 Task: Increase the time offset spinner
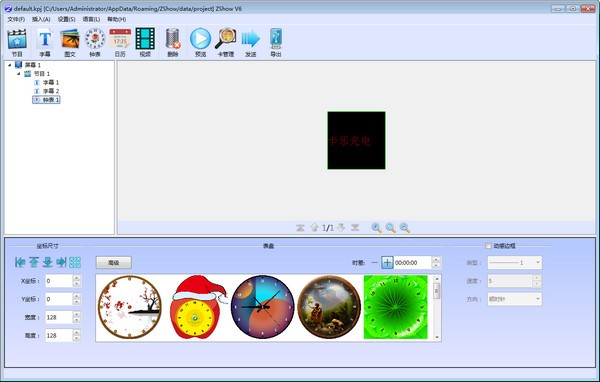tap(436, 260)
